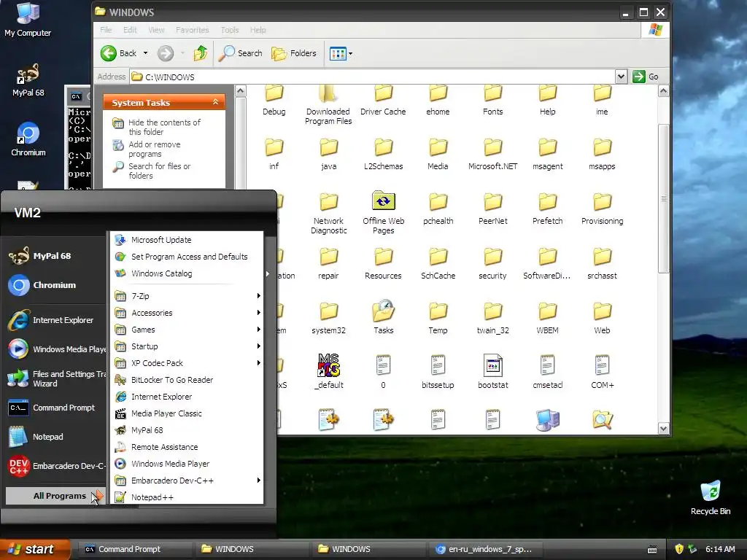Launch Embarcadero Dev-C++ from Start menu left pane

56,466
